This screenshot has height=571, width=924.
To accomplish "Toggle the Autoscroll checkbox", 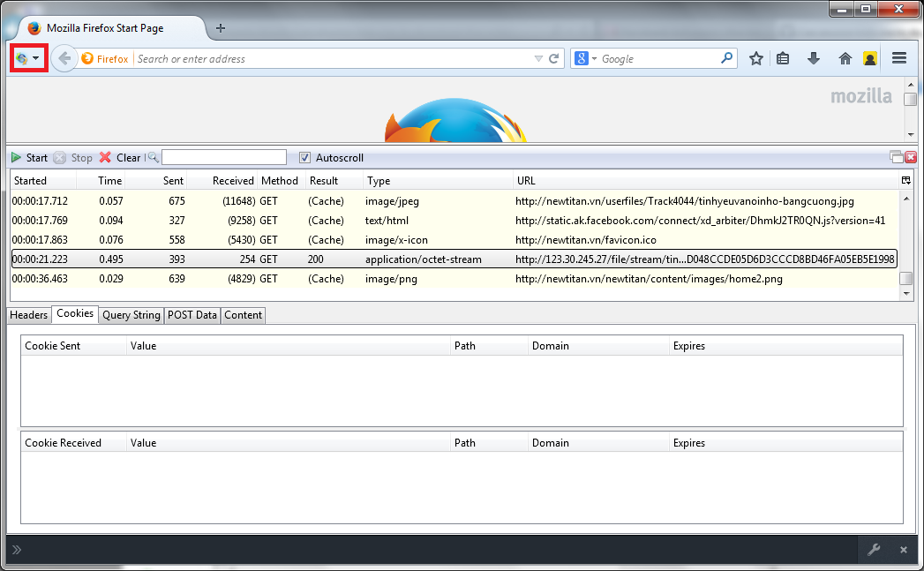I will click(x=304, y=157).
